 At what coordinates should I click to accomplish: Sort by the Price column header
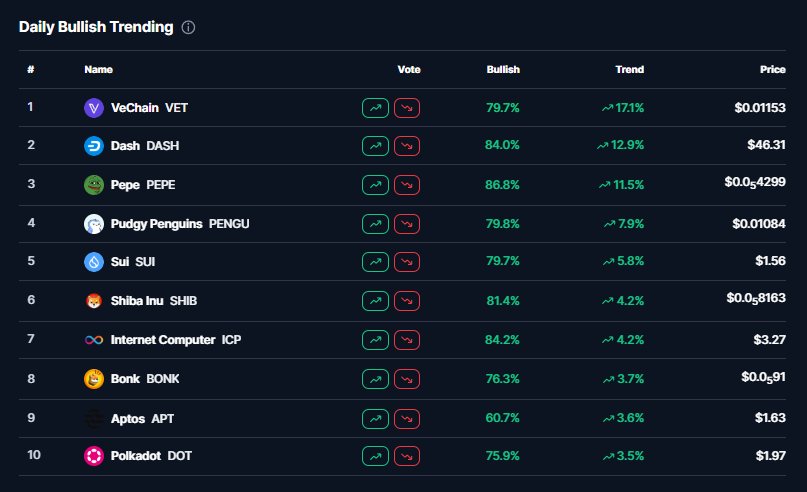(772, 70)
